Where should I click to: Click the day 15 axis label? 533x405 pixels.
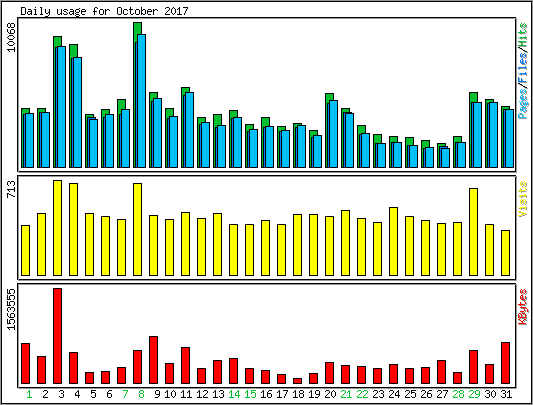click(250, 394)
